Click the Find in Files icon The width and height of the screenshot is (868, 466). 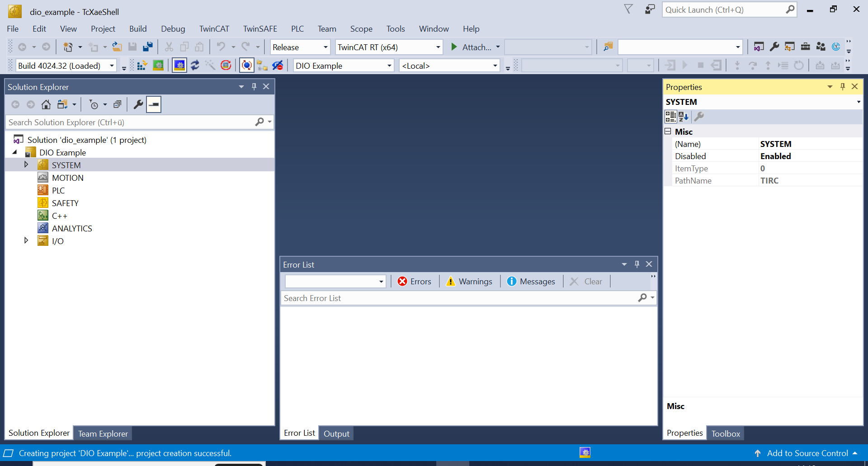pyautogui.click(x=608, y=47)
